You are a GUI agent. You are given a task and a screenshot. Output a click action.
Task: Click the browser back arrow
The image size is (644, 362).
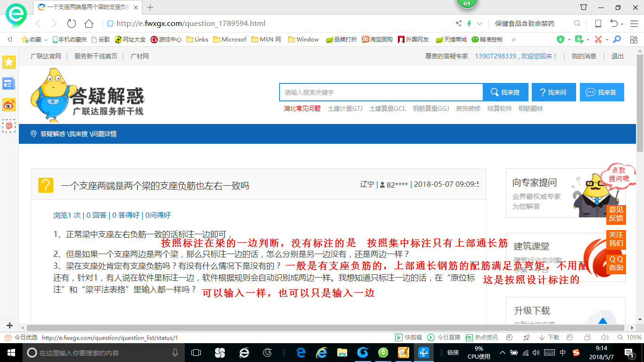[x=39, y=24]
